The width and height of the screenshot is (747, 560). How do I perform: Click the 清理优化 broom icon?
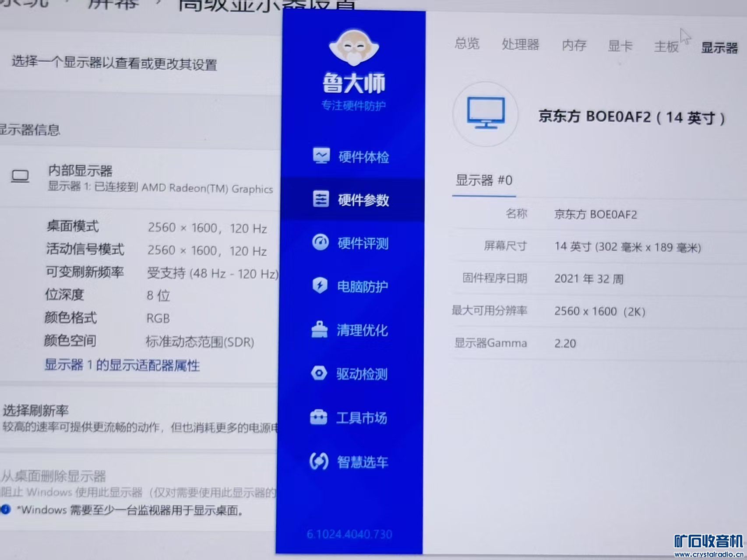[x=320, y=329]
